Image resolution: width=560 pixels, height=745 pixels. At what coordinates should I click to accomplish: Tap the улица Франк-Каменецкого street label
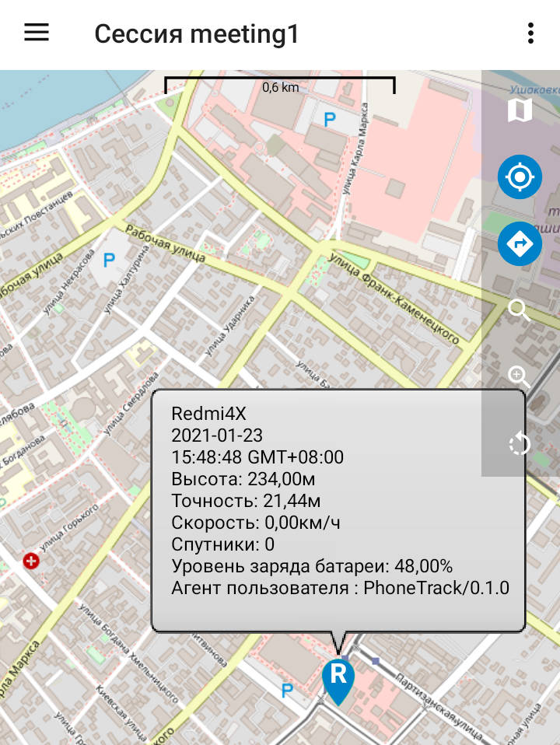[394, 299]
